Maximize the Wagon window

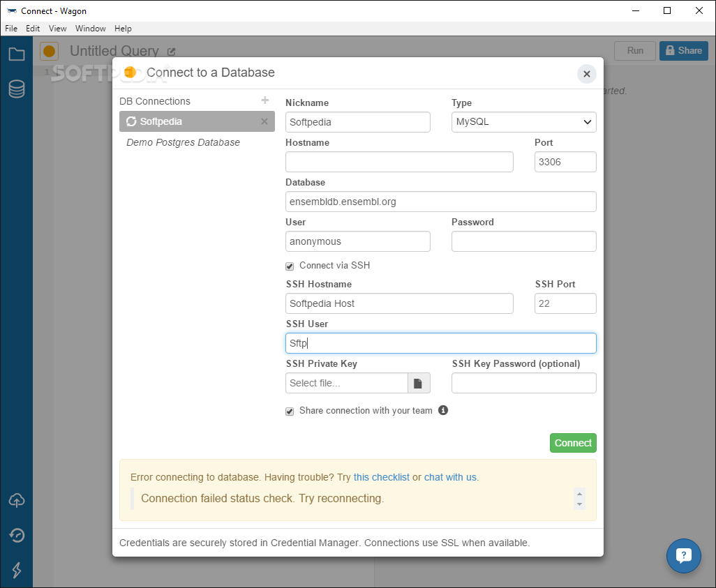[667, 10]
